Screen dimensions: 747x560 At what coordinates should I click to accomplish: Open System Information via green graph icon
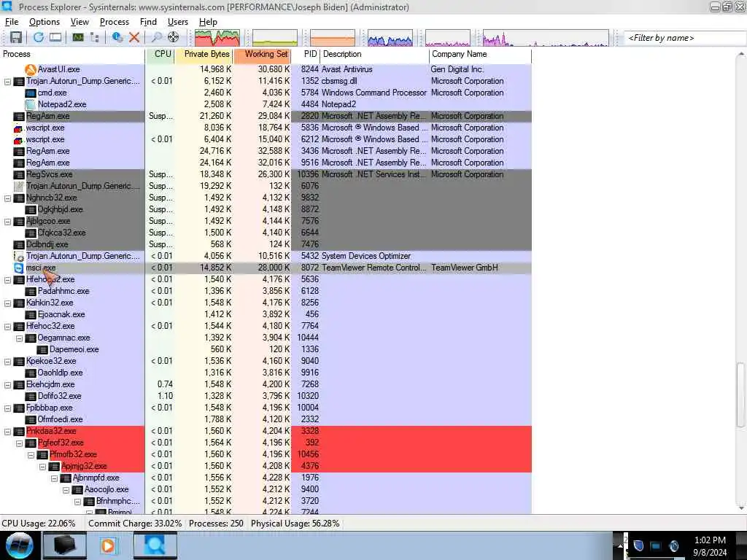pyautogui.click(x=77, y=38)
